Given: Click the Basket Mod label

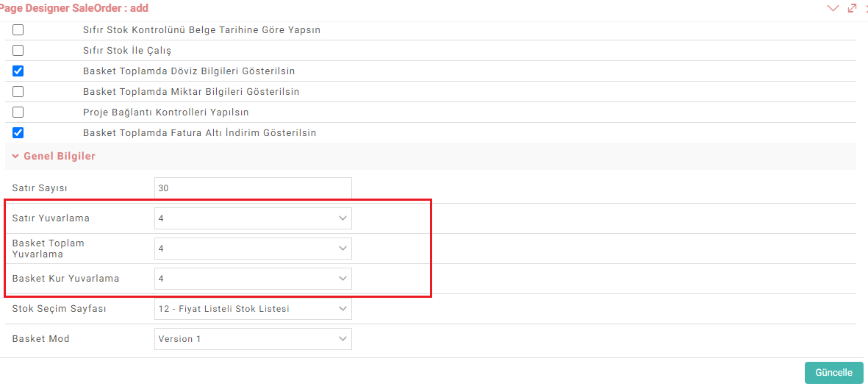Looking at the screenshot, I should 41,338.
